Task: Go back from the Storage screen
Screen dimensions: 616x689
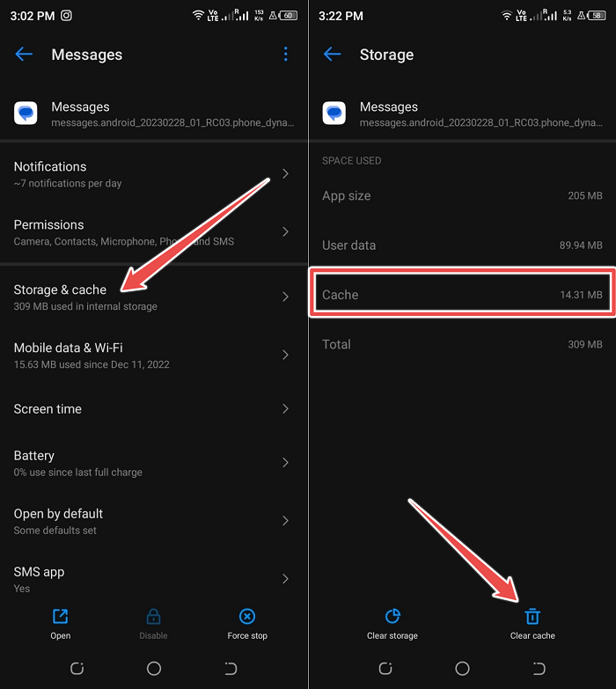Action: point(332,55)
